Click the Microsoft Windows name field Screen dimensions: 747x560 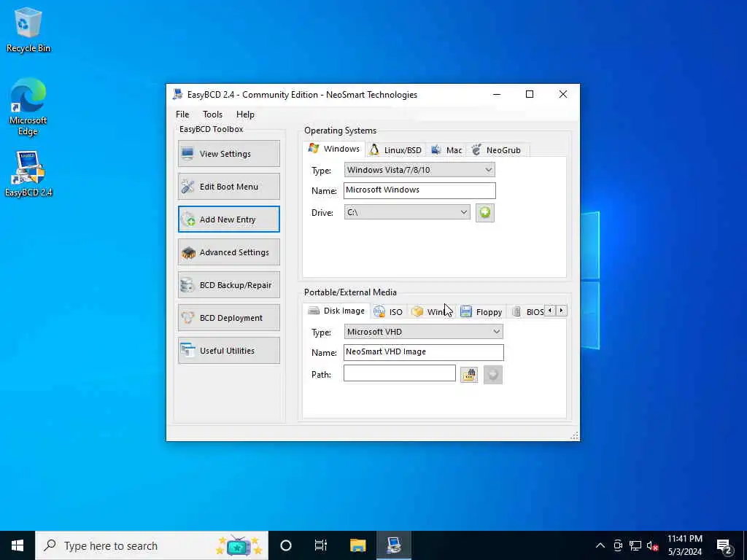(x=419, y=190)
